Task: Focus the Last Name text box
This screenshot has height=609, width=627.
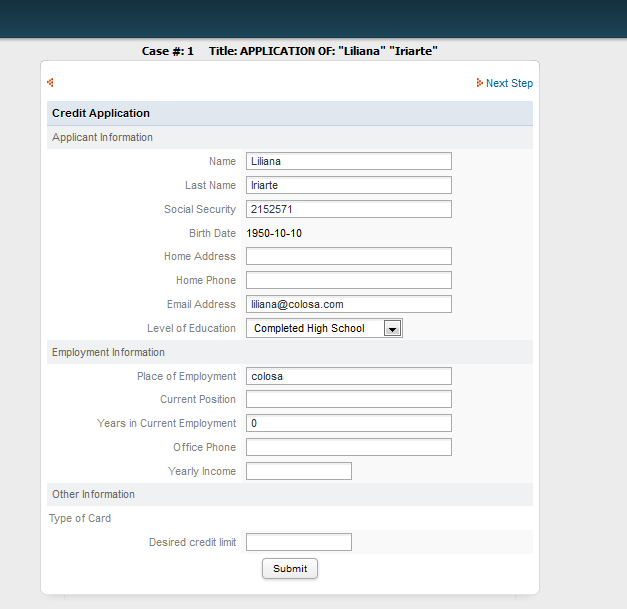Action: (x=348, y=185)
